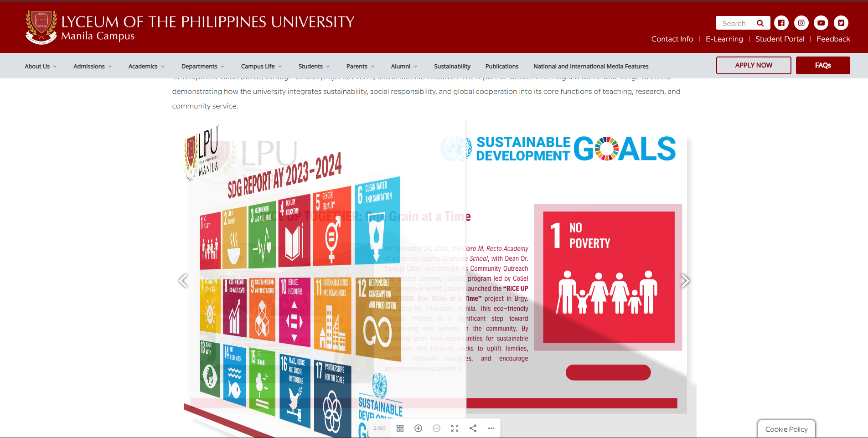Click the Good Health and Well-Being tile
This screenshot has height=438, width=868.
pyautogui.click(x=263, y=235)
